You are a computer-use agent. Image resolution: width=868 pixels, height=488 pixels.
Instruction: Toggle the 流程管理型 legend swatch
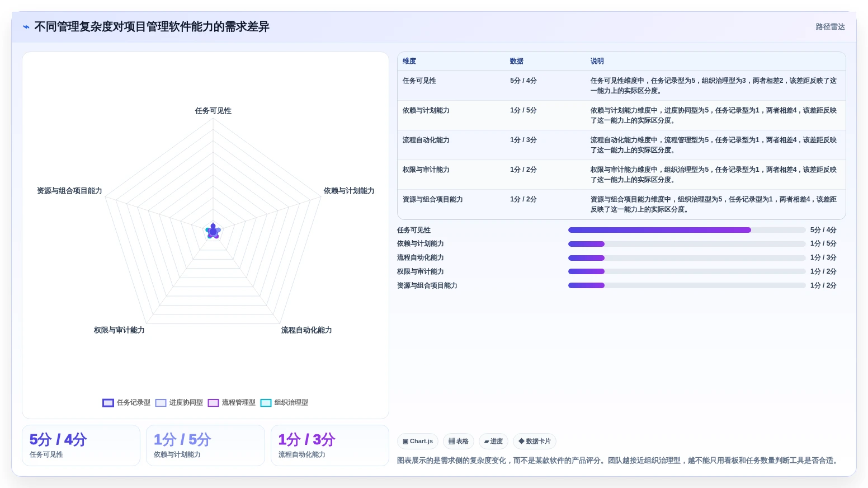point(213,403)
